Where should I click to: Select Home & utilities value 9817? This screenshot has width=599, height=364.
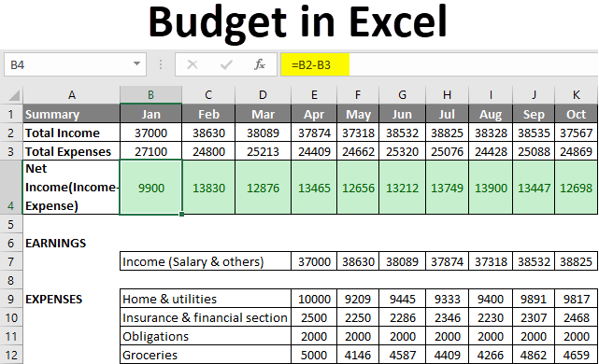(x=576, y=299)
